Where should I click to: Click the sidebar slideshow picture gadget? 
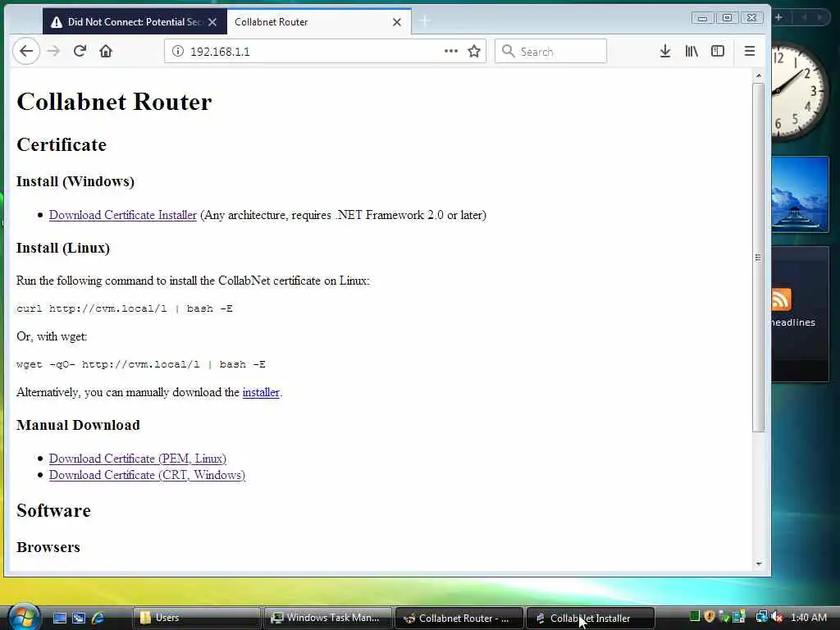tap(799, 194)
